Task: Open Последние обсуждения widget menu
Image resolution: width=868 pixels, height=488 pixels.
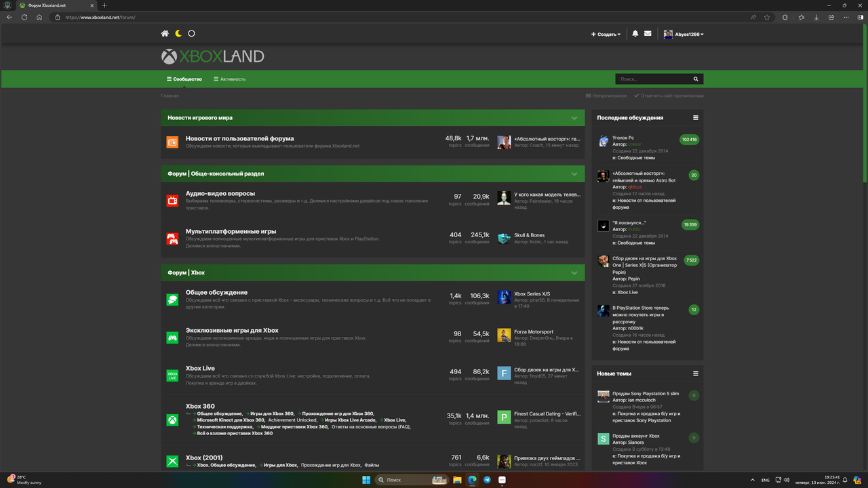Action: (x=695, y=118)
